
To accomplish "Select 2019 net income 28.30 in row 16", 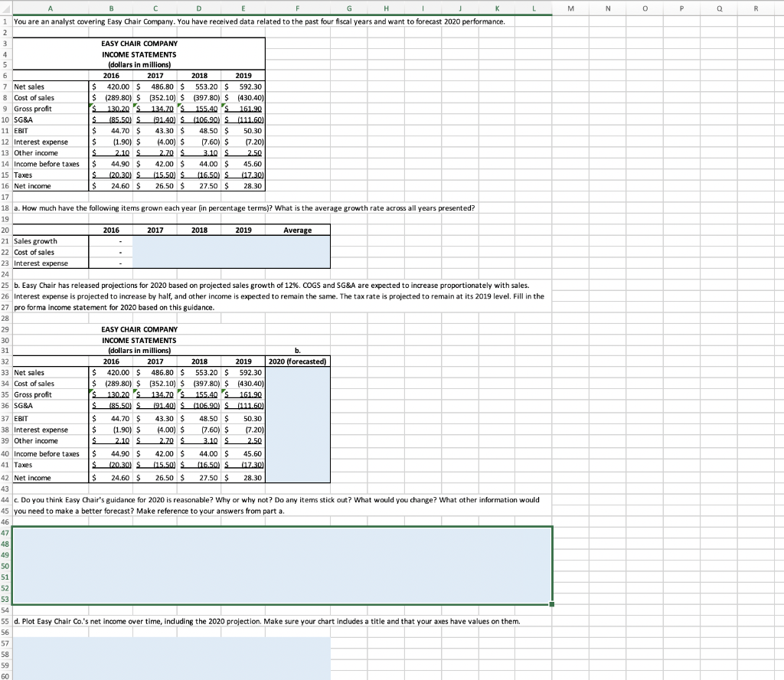I will 243,185.
